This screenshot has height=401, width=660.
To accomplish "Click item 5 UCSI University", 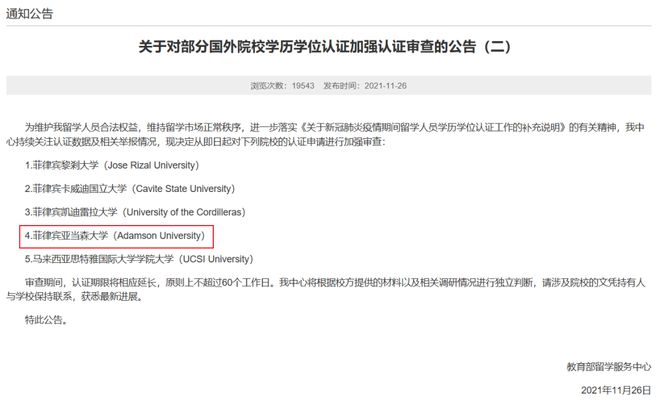I will coord(139,259).
